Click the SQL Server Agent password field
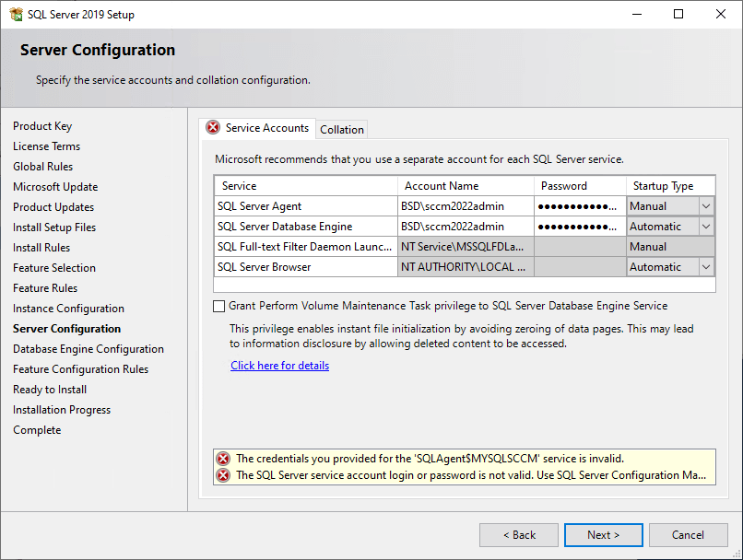 [x=580, y=206]
